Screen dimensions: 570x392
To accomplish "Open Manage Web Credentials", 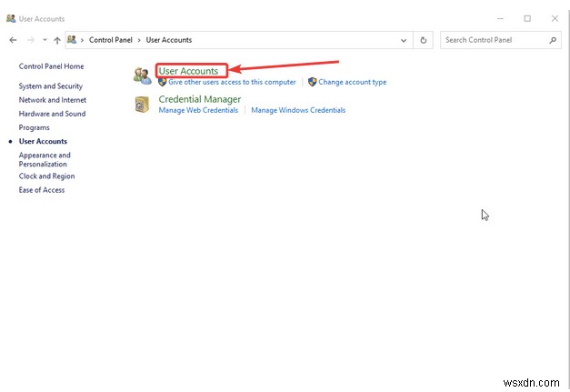I will click(198, 110).
